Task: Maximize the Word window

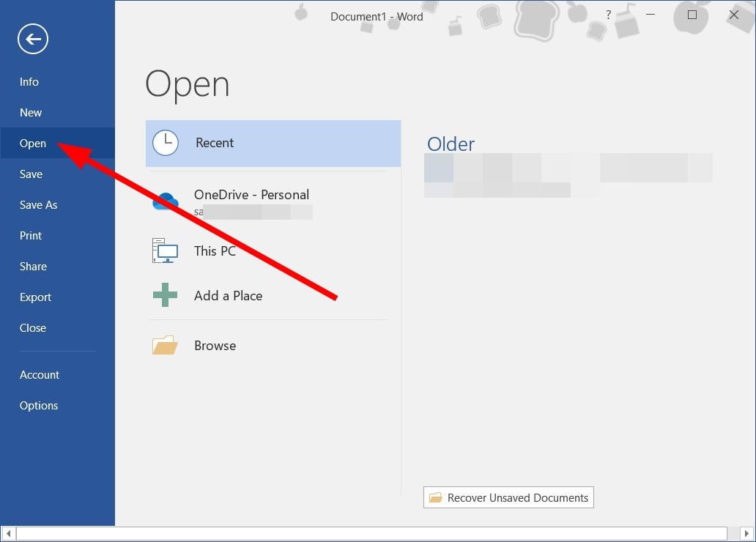Action: (692, 15)
